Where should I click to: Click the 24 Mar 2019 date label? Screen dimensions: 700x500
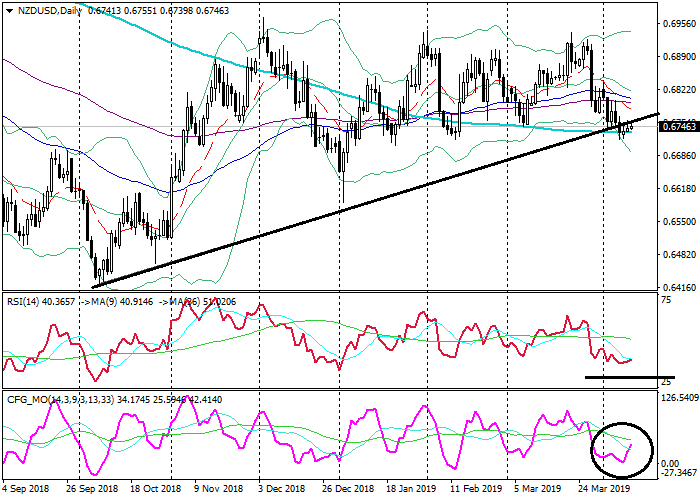coord(602,490)
